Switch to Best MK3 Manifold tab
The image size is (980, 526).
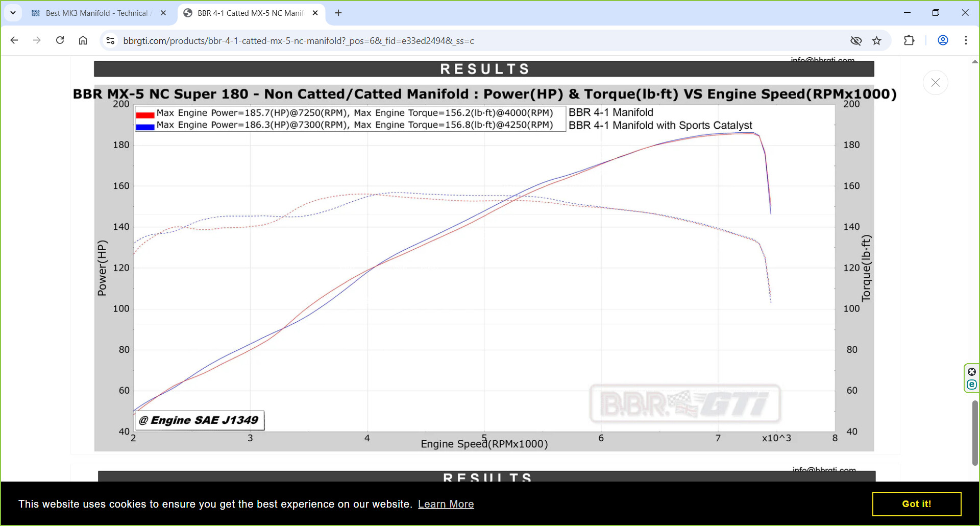coord(99,13)
